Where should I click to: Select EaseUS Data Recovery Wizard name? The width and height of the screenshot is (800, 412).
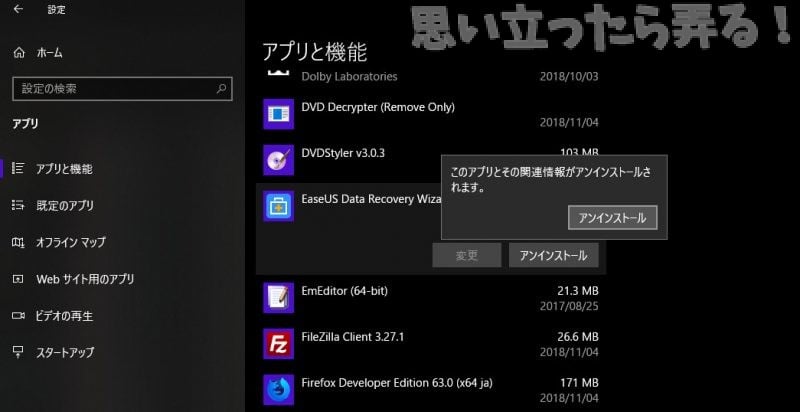click(x=371, y=199)
